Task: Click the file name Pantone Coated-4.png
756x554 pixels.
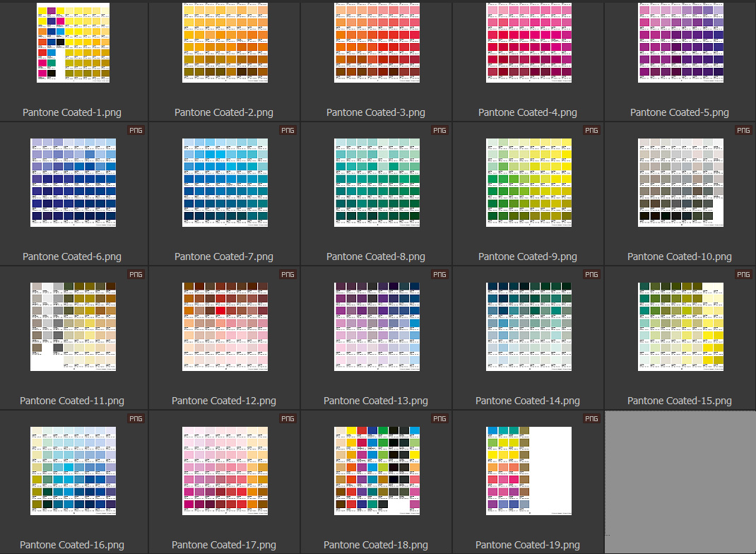Action: (x=528, y=112)
